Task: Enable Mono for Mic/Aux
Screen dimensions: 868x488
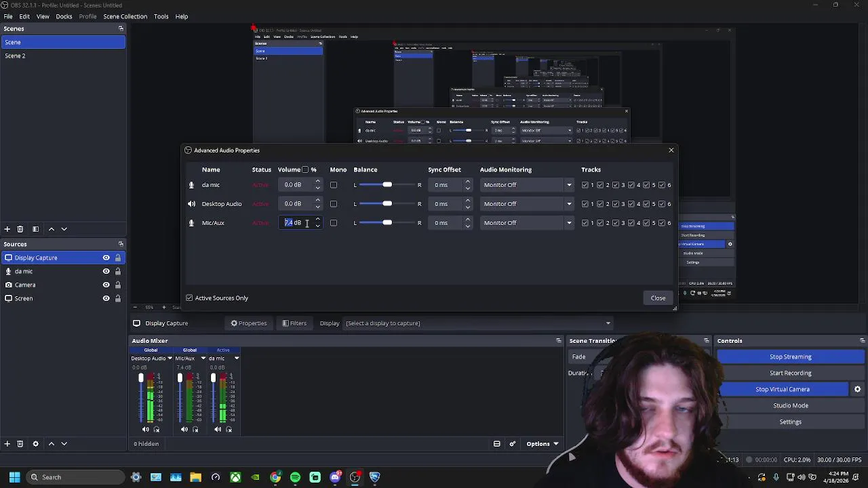Action: click(x=333, y=223)
